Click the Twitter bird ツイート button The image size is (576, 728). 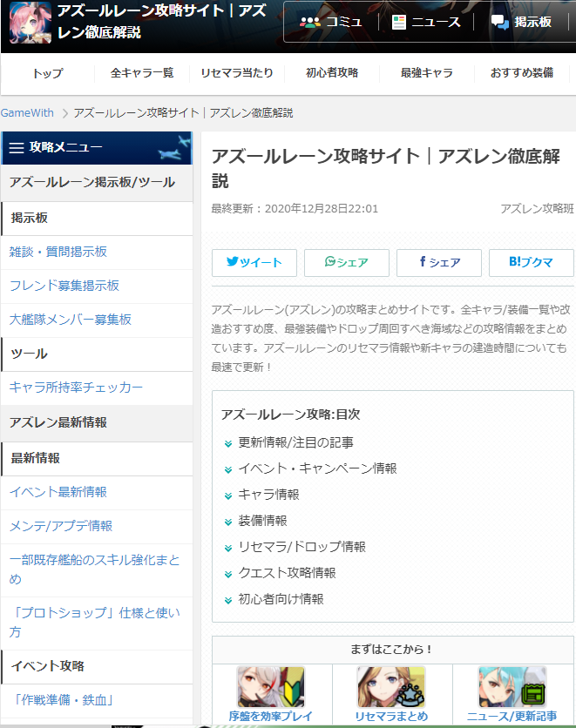[x=254, y=263]
